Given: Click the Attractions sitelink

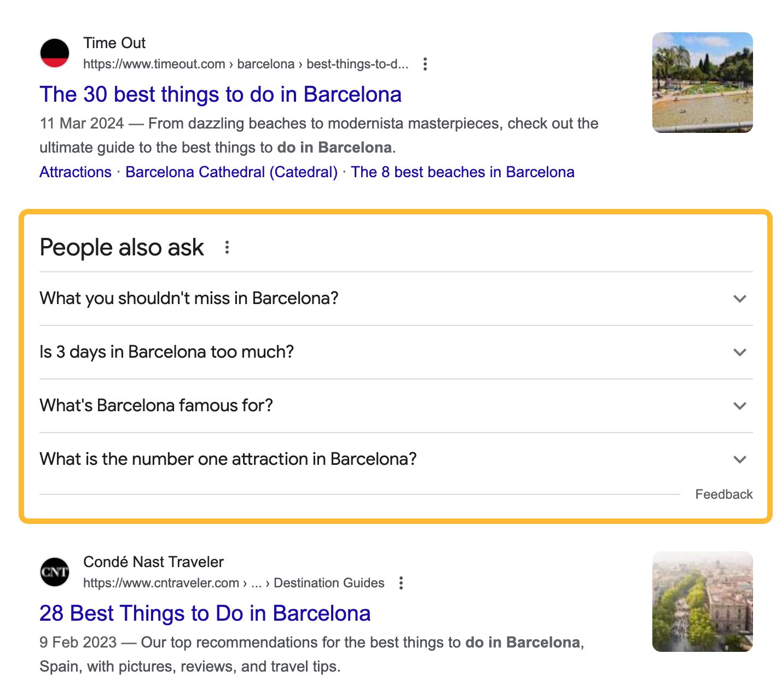Looking at the screenshot, I should (75, 172).
